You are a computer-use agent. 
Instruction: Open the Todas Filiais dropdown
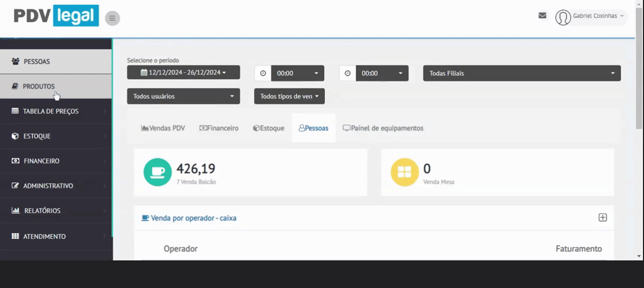[521, 73]
